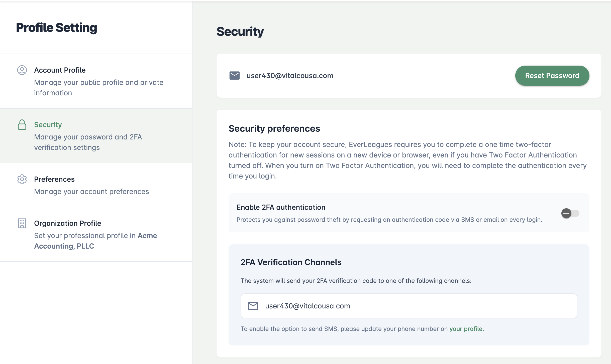
Task: Open the Account Profile section
Action: click(60, 70)
